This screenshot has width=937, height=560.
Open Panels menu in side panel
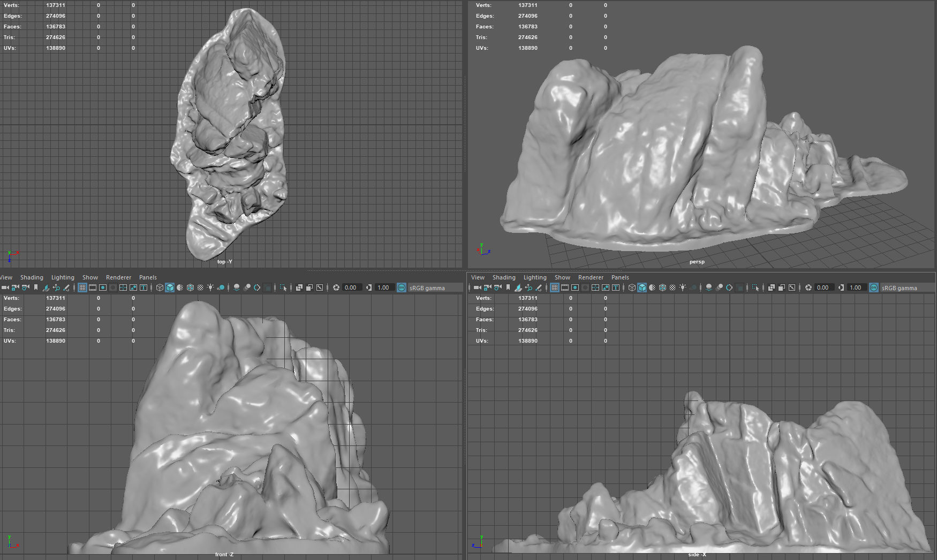pyautogui.click(x=620, y=277)
